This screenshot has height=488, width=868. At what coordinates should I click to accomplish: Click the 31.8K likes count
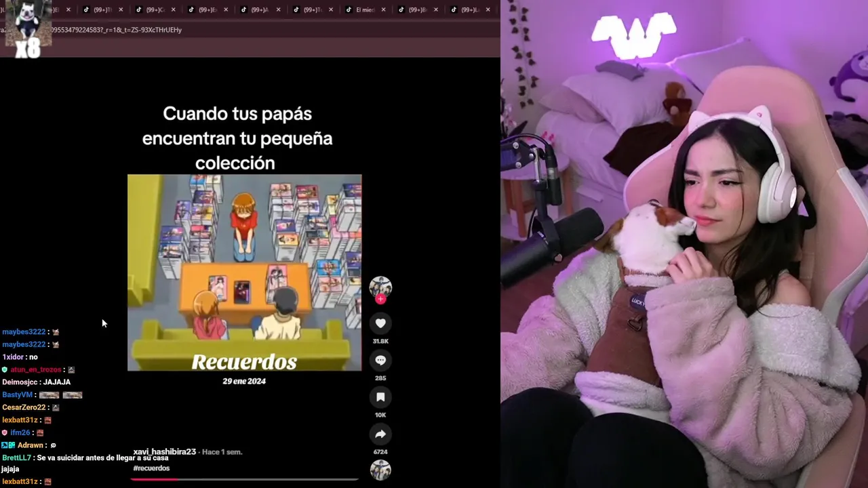coord(380,341)
